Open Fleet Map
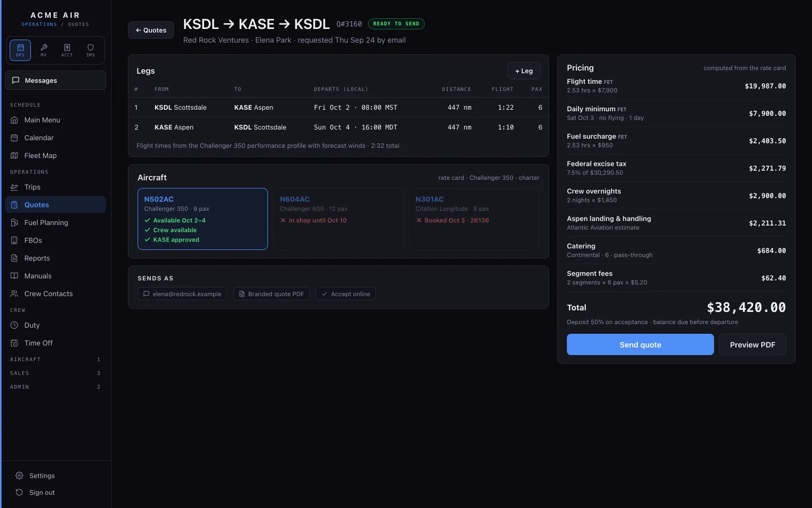This screenshot has height=508, width=812. point(56,155)
